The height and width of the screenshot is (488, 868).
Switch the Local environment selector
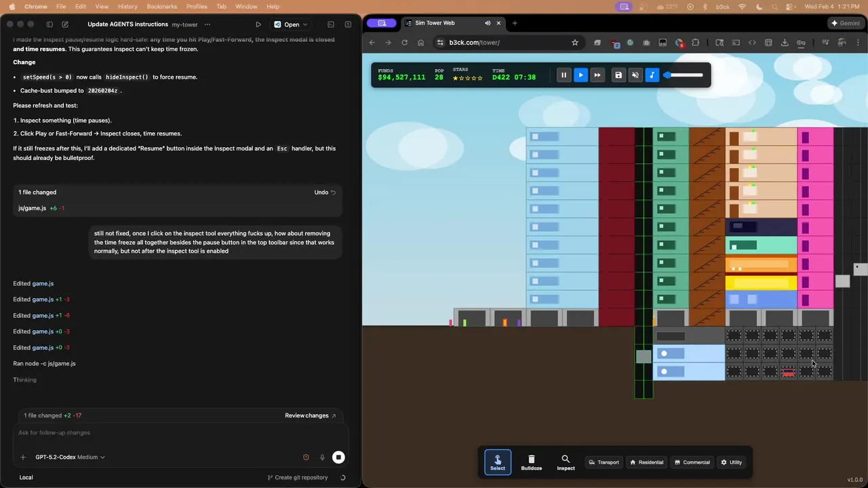click(26, 477)
